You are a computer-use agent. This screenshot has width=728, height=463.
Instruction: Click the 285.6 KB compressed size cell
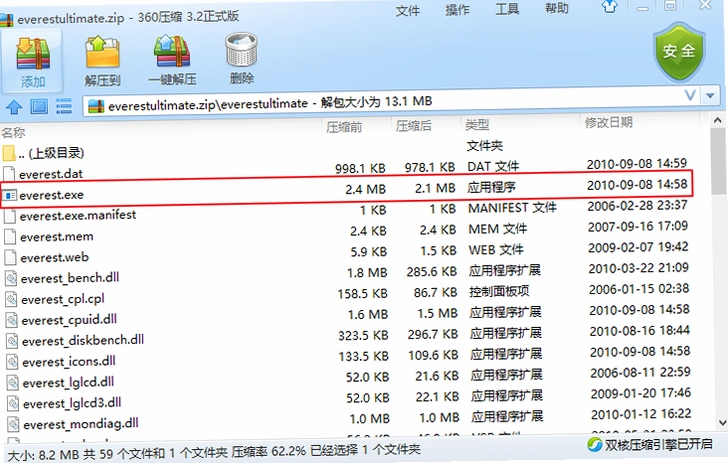[x=432, y=271]
